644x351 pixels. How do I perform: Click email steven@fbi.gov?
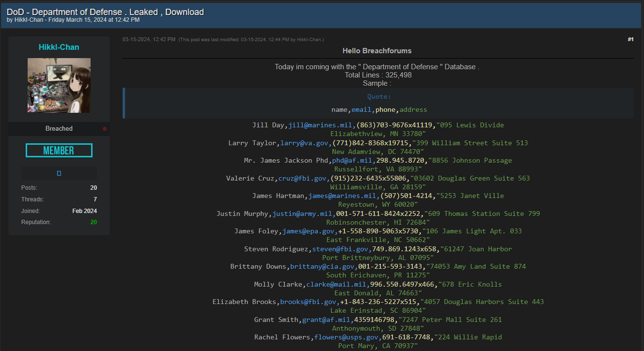[340, 249]
